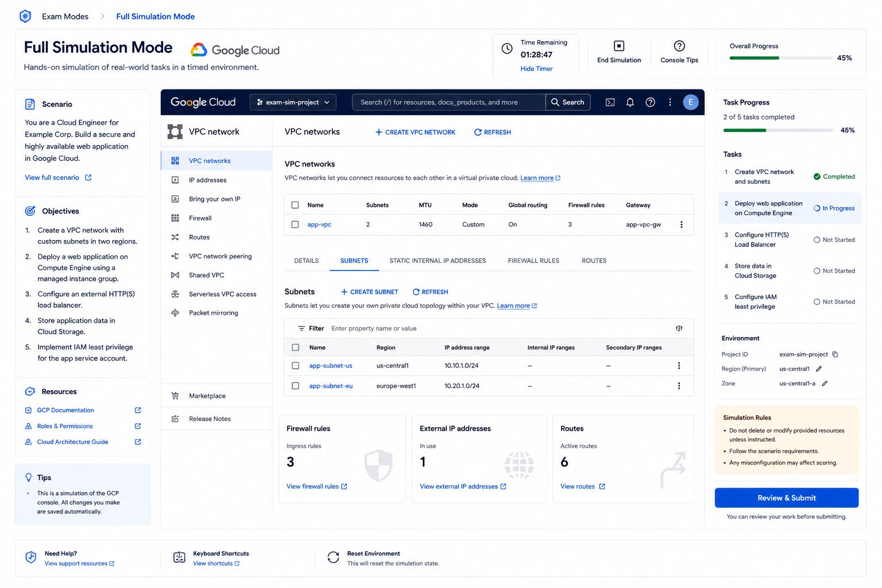Click the subnet filter help icon
The width and height of the screenshot is (882, 588).
pos(679,328)
